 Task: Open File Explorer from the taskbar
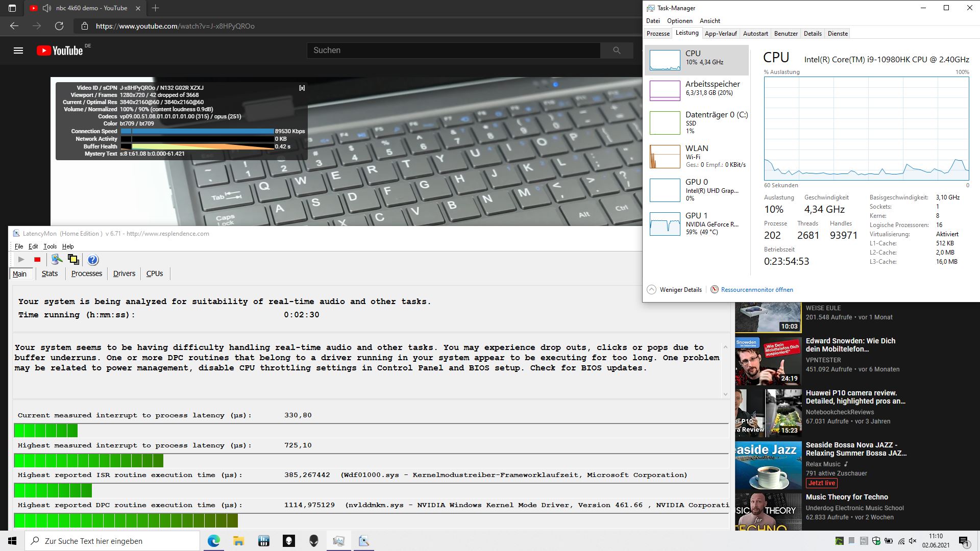[238, 541]
